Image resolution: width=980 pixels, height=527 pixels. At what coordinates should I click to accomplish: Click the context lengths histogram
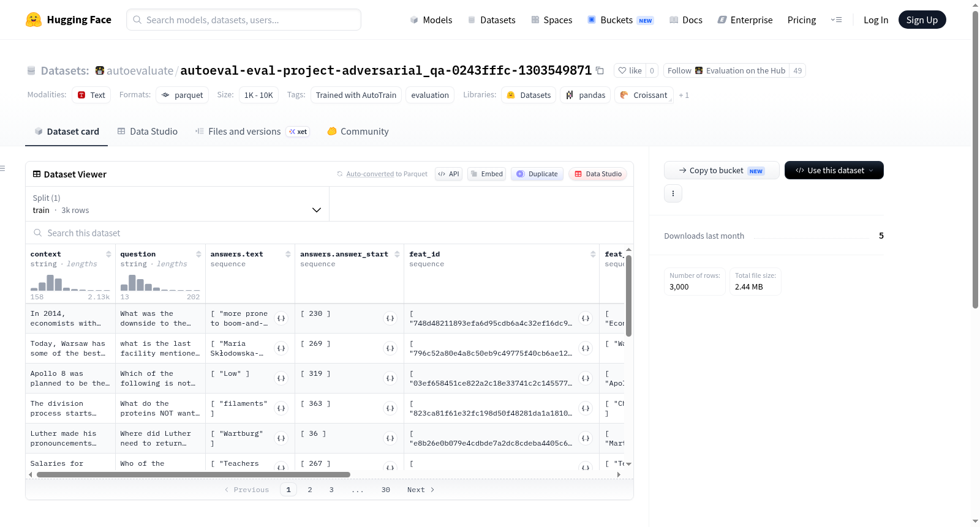tap(70, 282)
